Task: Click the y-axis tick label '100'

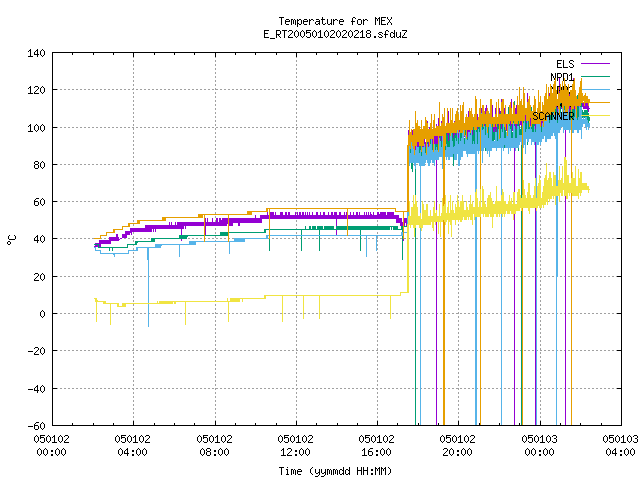Action: coord(36,128)
